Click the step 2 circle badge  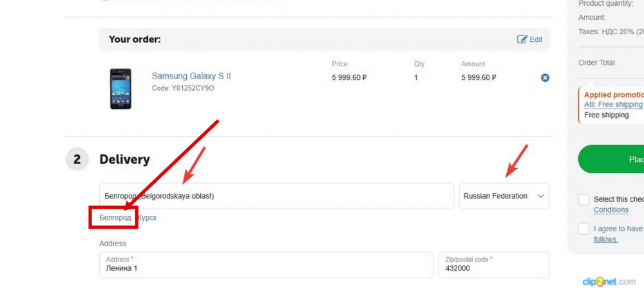[x=77, y=159]
